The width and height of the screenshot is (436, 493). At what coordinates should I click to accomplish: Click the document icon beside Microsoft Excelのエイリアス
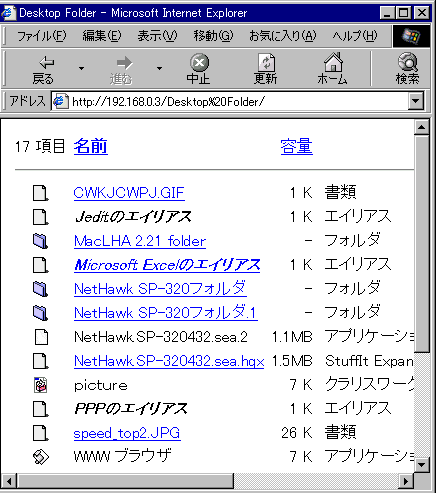[x=41, y=265]
